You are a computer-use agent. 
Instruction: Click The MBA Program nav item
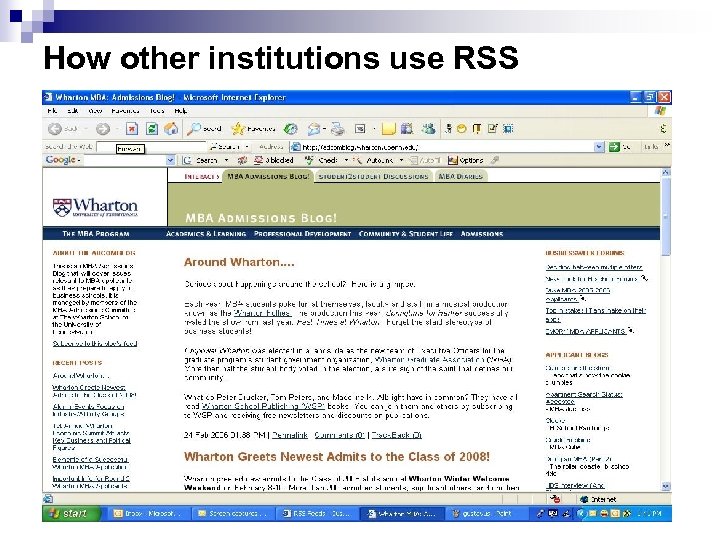click(96, 234)
